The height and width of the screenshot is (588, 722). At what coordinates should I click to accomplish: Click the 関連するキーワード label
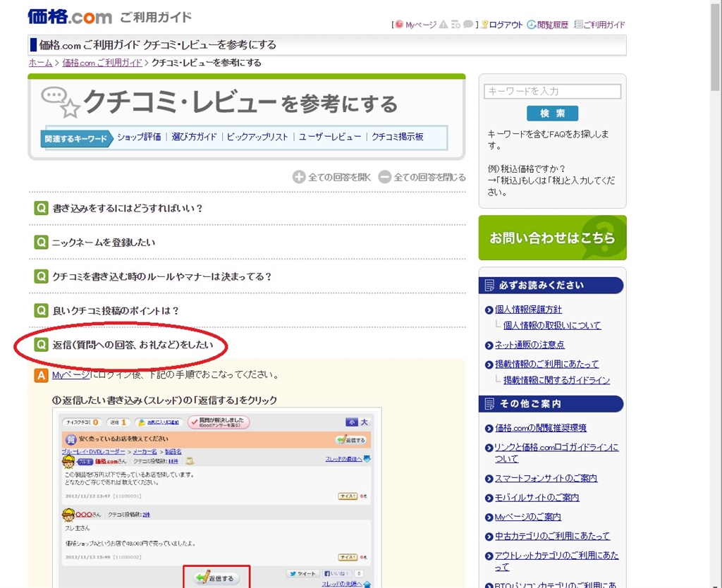pos(76,139)
